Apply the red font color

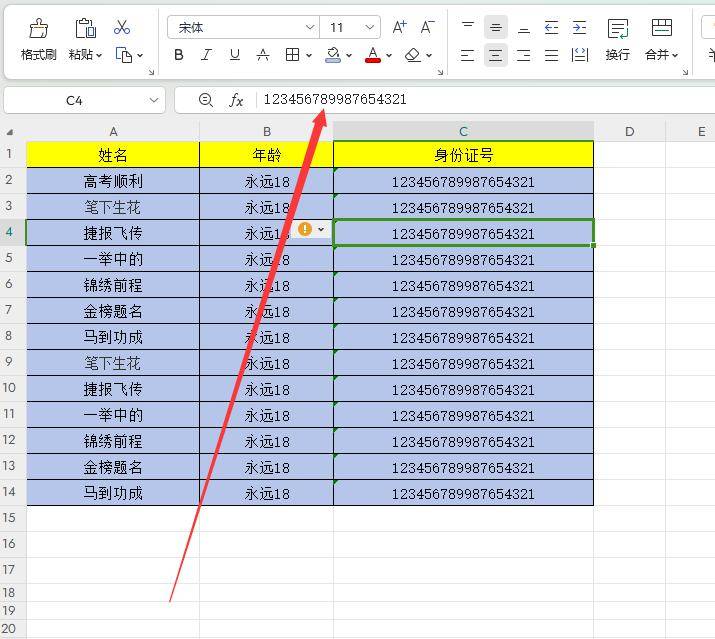pos(373,55)
